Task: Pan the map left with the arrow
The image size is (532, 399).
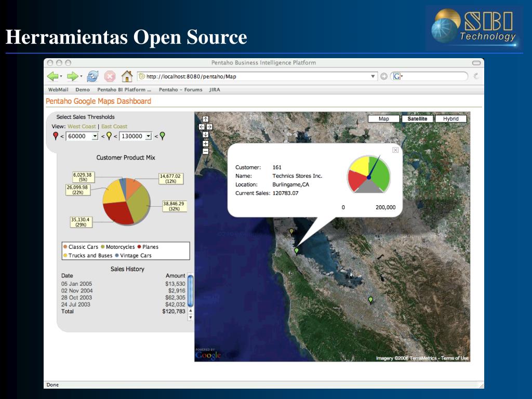Action: [202, 127]
